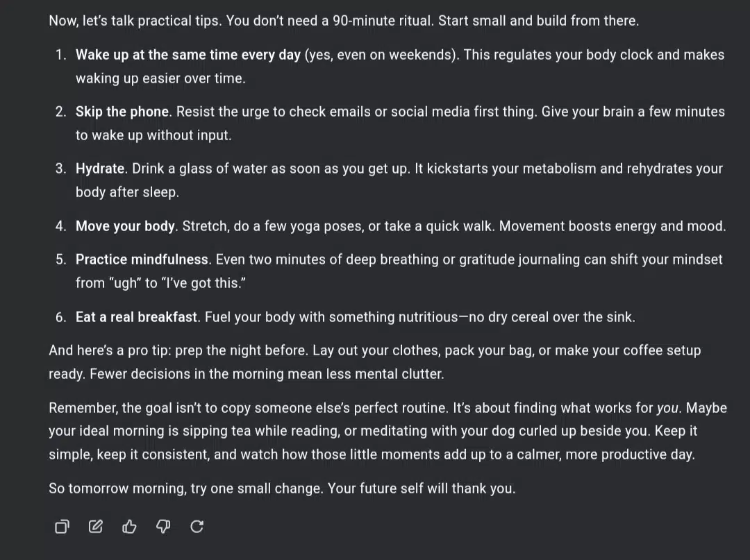The height and width of the screenshot is (560, 750).
Task: Click the bold word "Hydrate" in item three
Action: coord(100,169)
